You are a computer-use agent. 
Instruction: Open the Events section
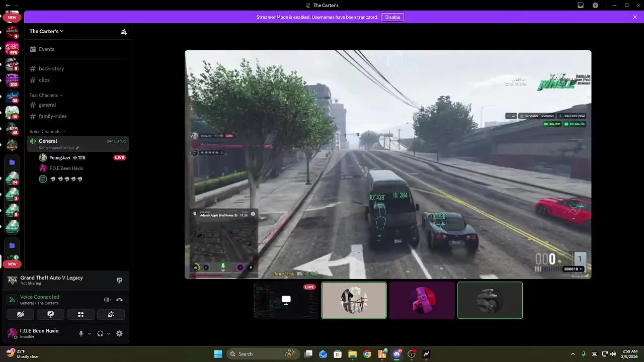tap(78, 49)
